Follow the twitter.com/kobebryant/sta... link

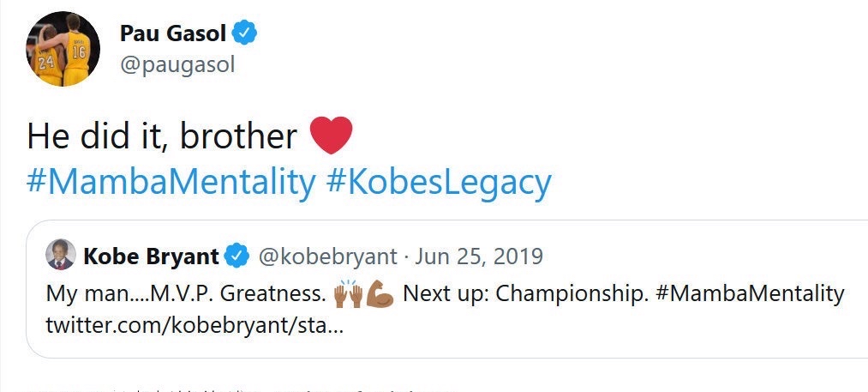pyautogui.click(x=195, y=328)
